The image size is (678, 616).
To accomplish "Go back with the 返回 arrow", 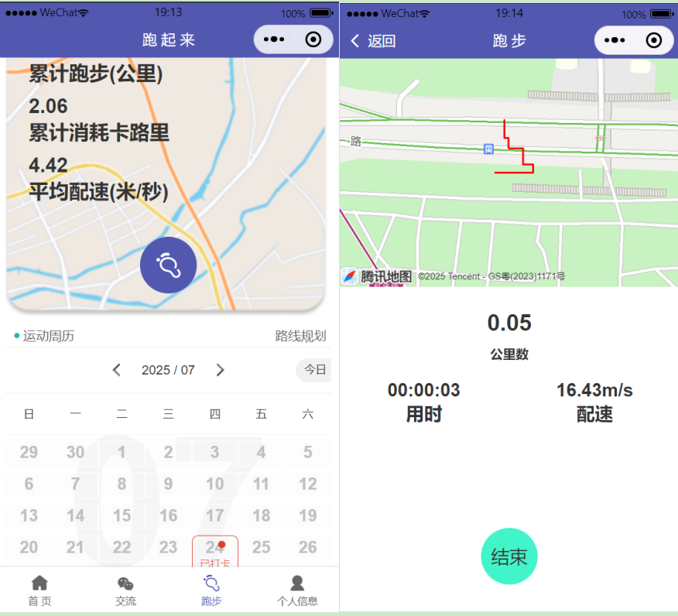I will click(x=373, y=41).
